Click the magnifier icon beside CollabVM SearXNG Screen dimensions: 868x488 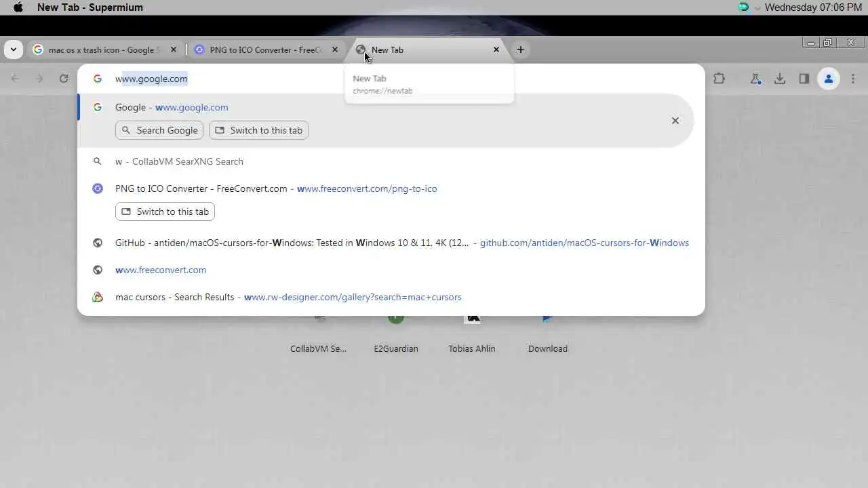(98, 161)
